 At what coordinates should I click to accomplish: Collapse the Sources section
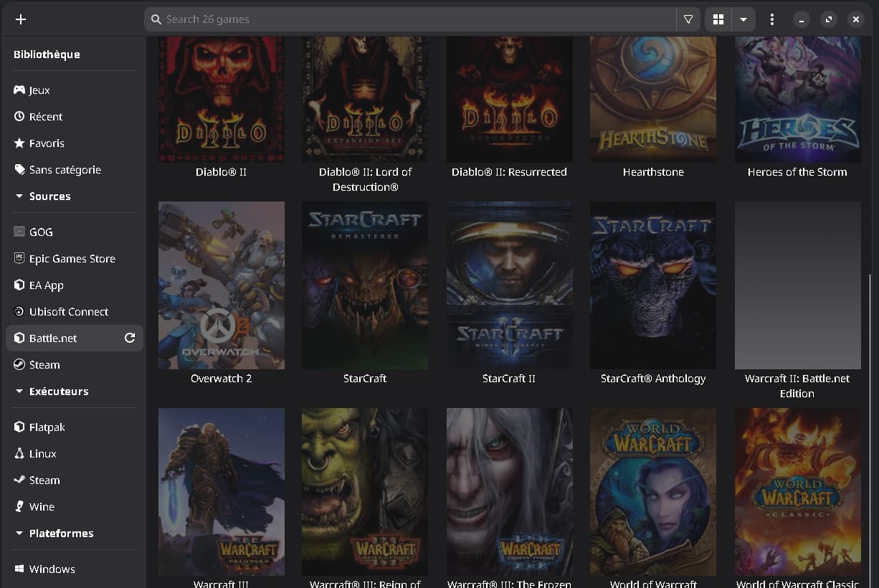[x=19, y=196]
